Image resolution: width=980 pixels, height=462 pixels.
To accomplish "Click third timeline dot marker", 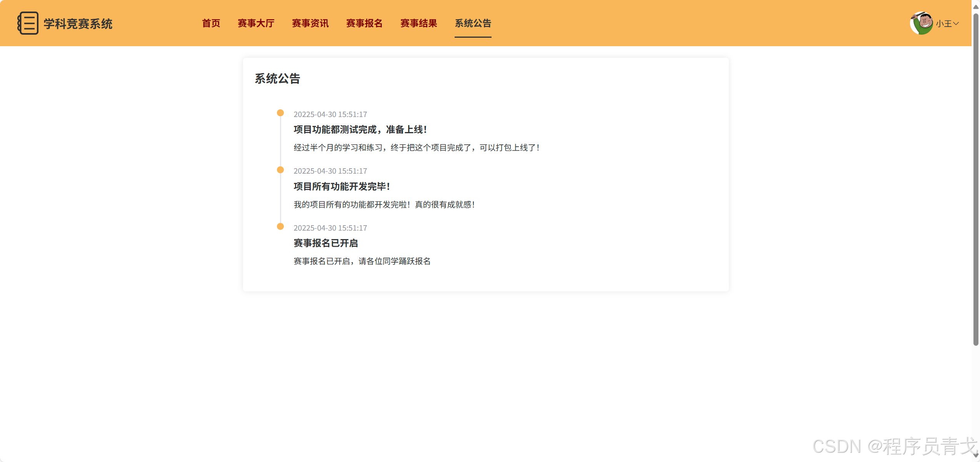I will point(280,226).
